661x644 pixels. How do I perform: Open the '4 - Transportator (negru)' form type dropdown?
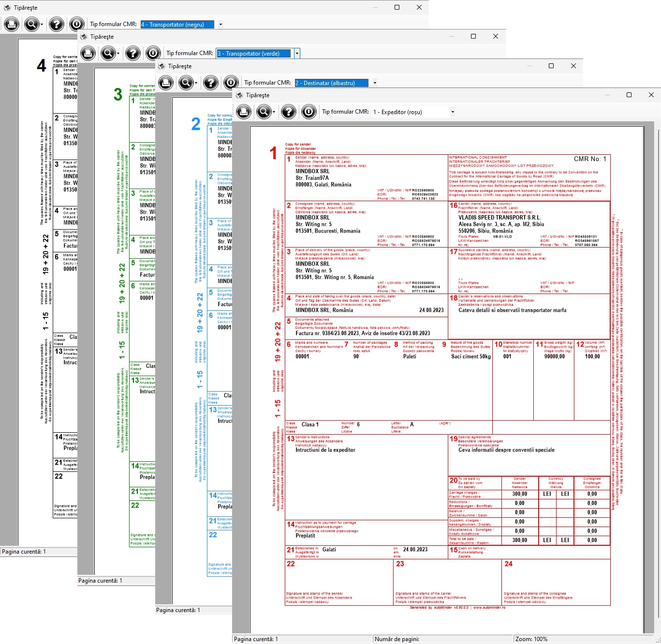(220, 24)
